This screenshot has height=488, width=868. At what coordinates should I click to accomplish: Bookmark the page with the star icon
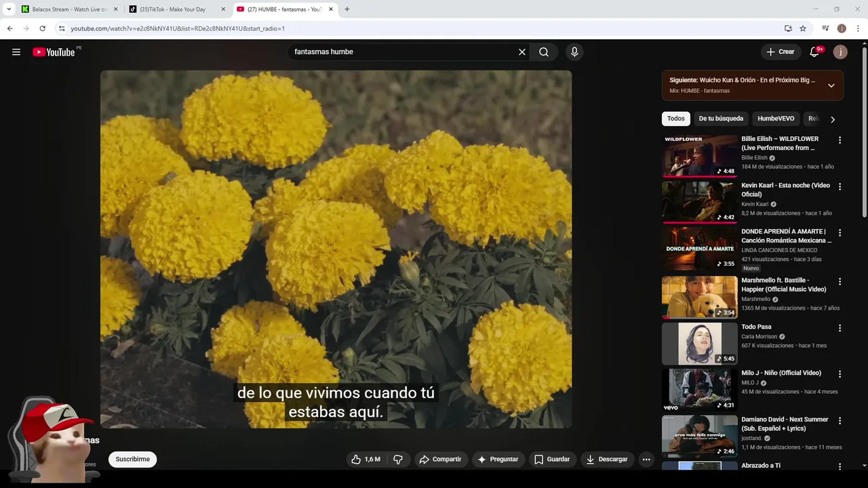803,28
